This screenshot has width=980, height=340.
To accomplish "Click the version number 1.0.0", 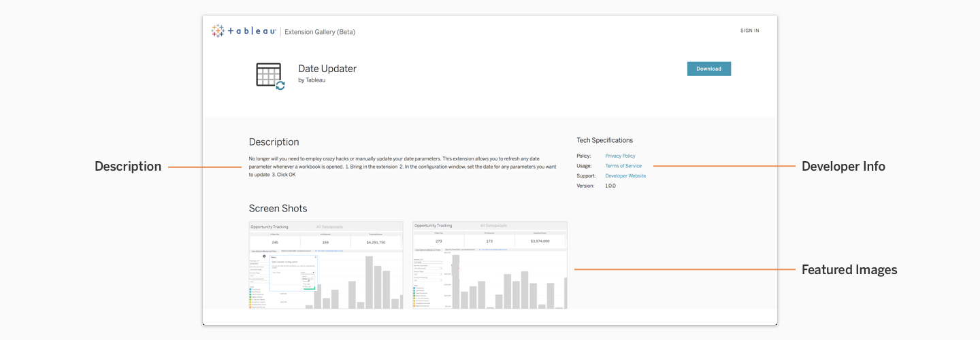I will pos(610,186).
